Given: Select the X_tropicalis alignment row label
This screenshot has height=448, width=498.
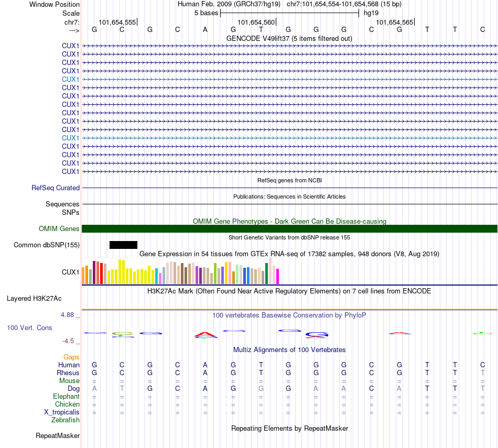Looking at the screenshot, I should pos(62,412).
